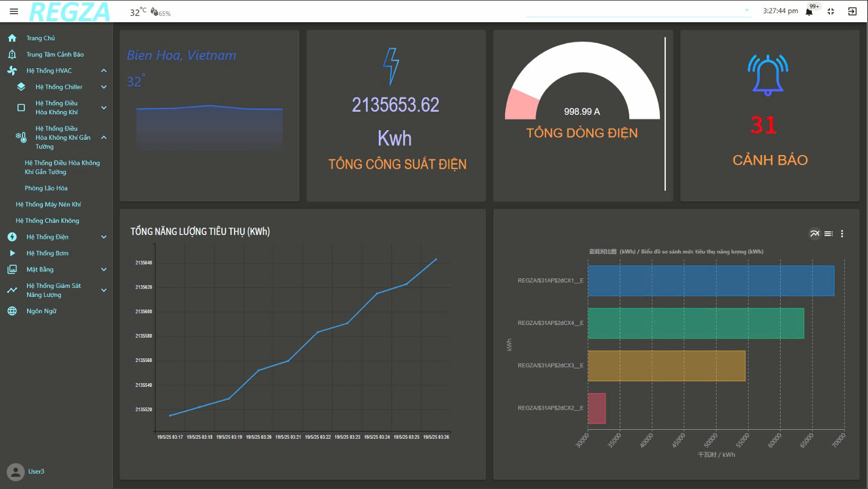Click the lightning bolt power icon
This screenshot has width=868, height=489.
pos(391,67)
